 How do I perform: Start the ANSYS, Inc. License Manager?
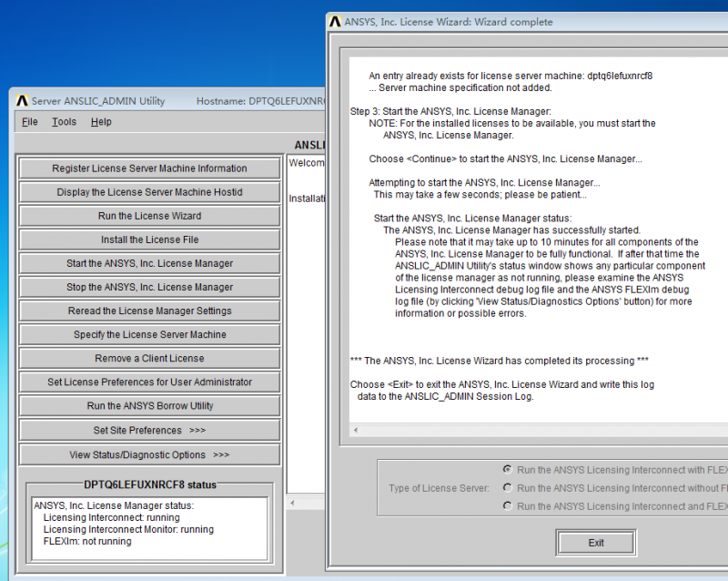(149, 263)
